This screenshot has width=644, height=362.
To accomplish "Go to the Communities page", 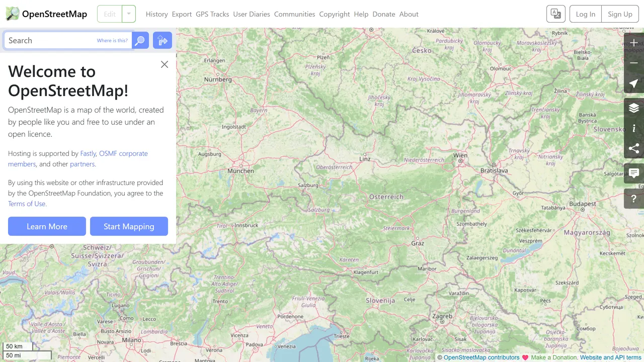I will click(x=294, y=14).
